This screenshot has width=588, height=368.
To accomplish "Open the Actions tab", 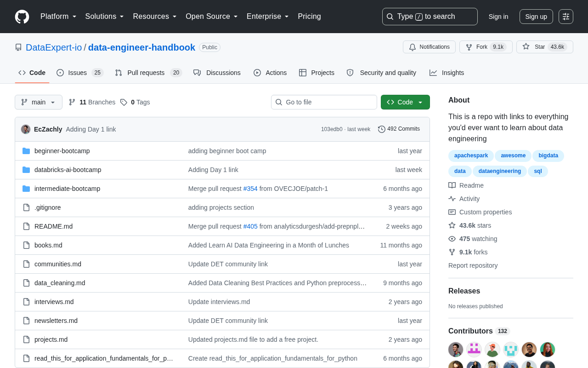I will pos(270,73).
